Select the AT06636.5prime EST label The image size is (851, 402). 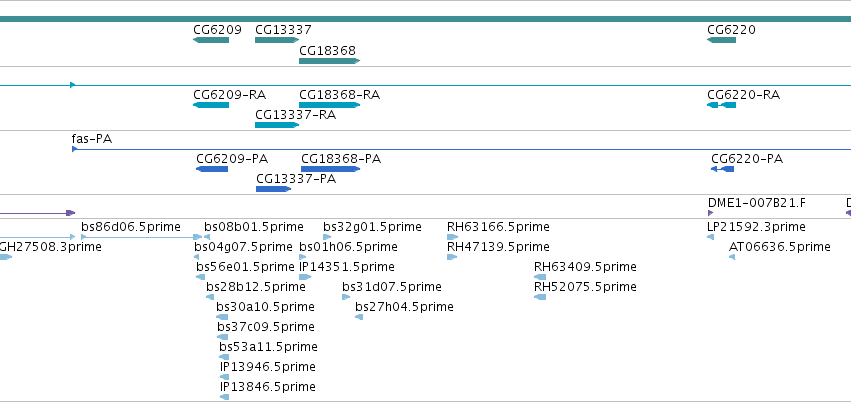(779, 247)
